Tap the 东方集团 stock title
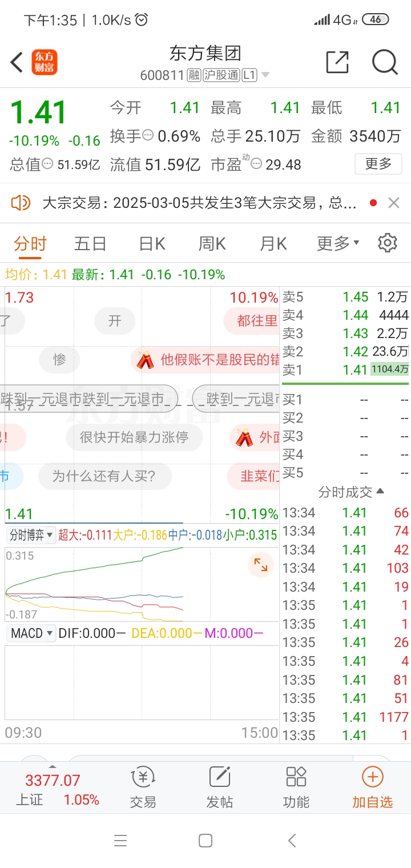The image size is (411, 868). click(x=205, y=54)
